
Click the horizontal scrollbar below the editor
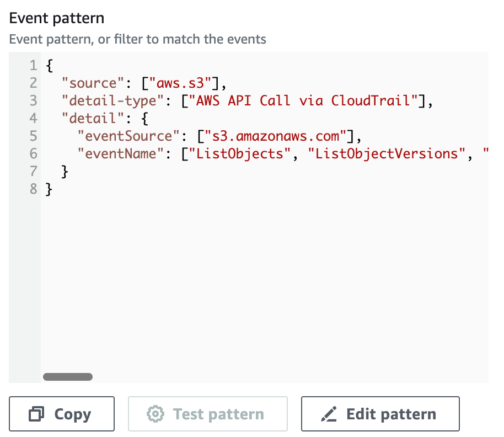click(67, 376)
